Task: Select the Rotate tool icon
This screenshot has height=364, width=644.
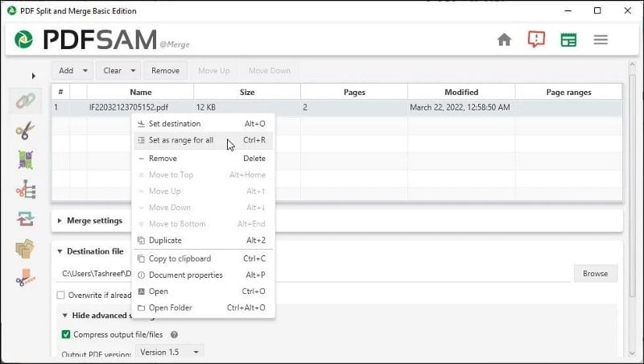Action: 26,219
